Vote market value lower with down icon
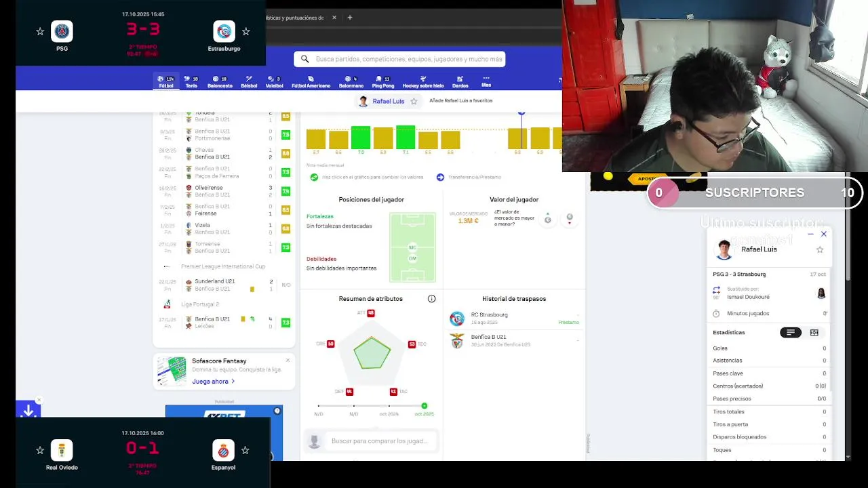 (570, 218)
